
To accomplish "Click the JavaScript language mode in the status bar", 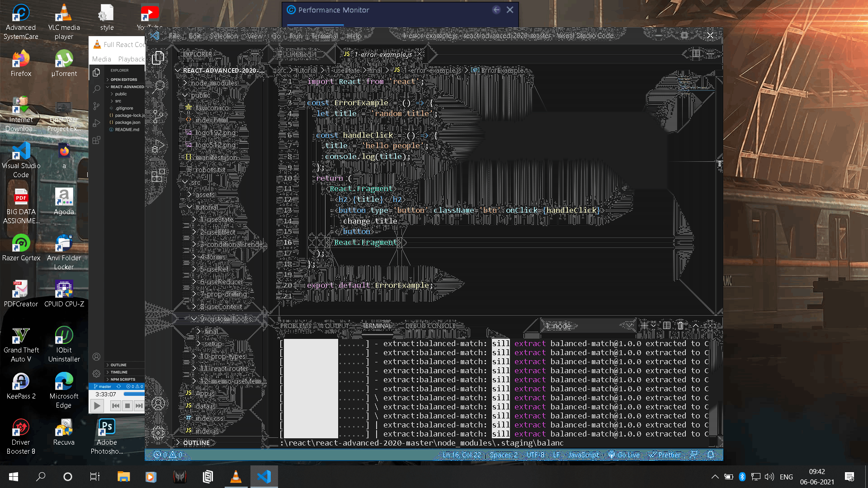I will (583, 455).
